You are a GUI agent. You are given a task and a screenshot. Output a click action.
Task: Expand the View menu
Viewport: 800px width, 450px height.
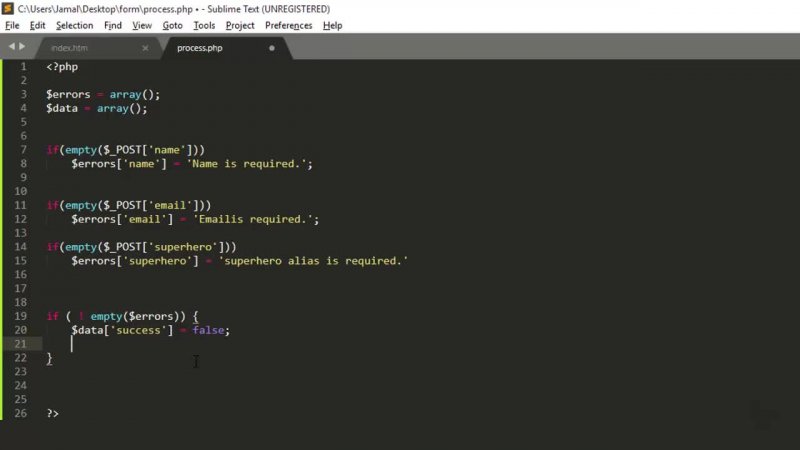[142, 25]
